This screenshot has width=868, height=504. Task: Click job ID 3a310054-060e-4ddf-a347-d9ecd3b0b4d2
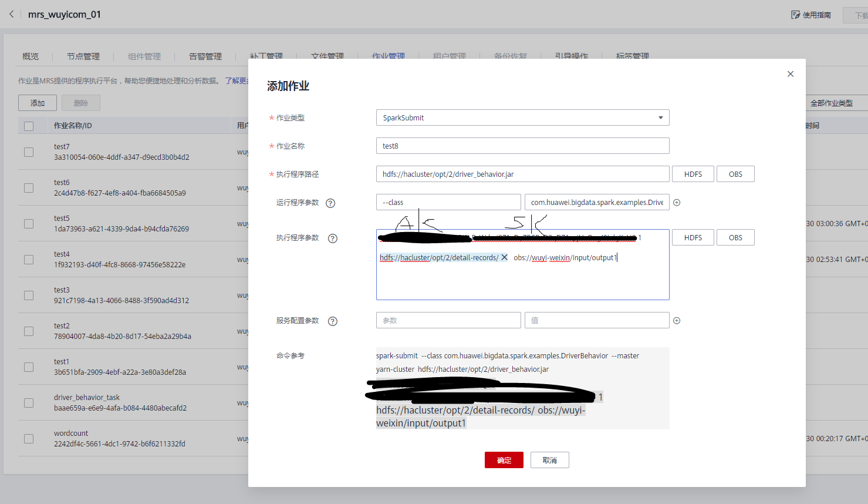[x=121, y=157]
